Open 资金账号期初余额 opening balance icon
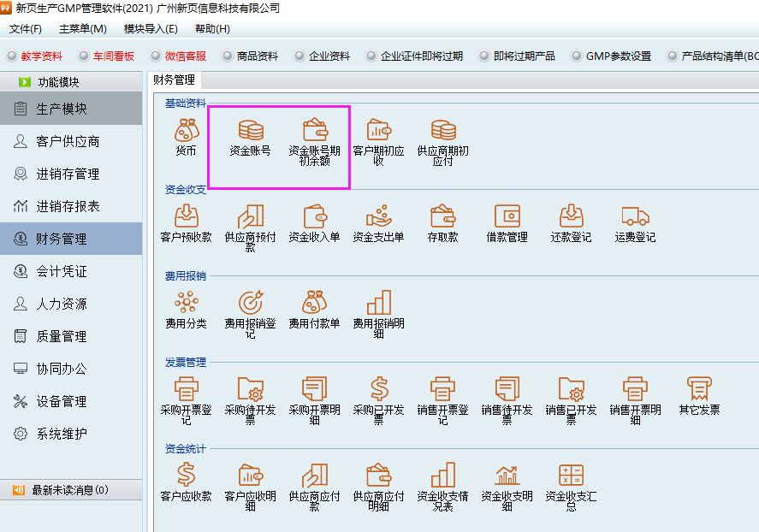759x532 pixels. click(314, 131)
